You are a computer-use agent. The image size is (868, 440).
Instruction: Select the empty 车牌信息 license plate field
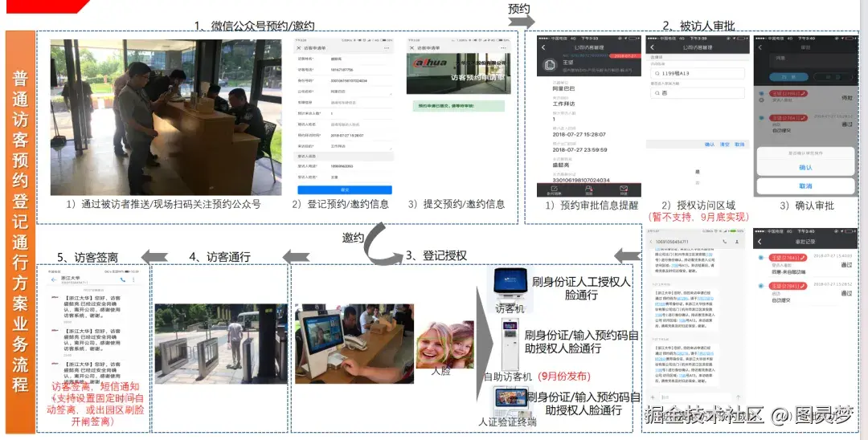[344, 102]
